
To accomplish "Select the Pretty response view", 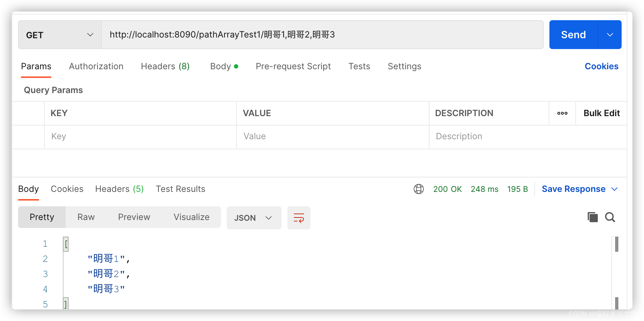I will click(42, 217).
